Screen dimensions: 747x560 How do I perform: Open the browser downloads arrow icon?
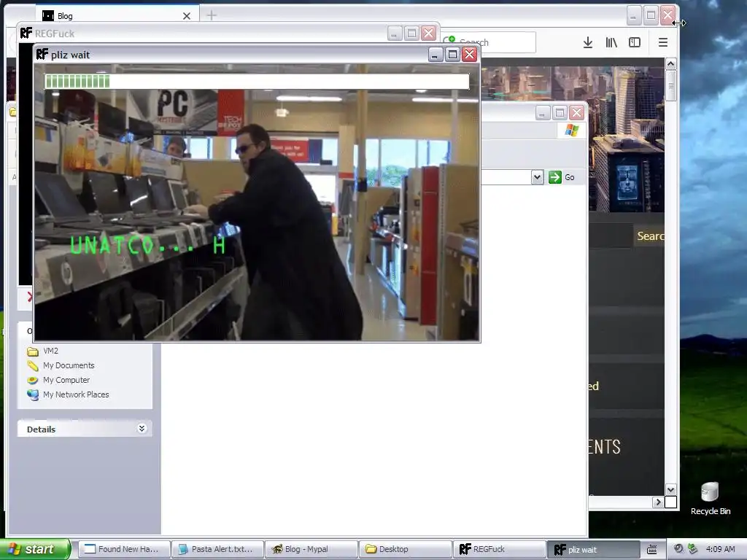(x=588, y=42)
